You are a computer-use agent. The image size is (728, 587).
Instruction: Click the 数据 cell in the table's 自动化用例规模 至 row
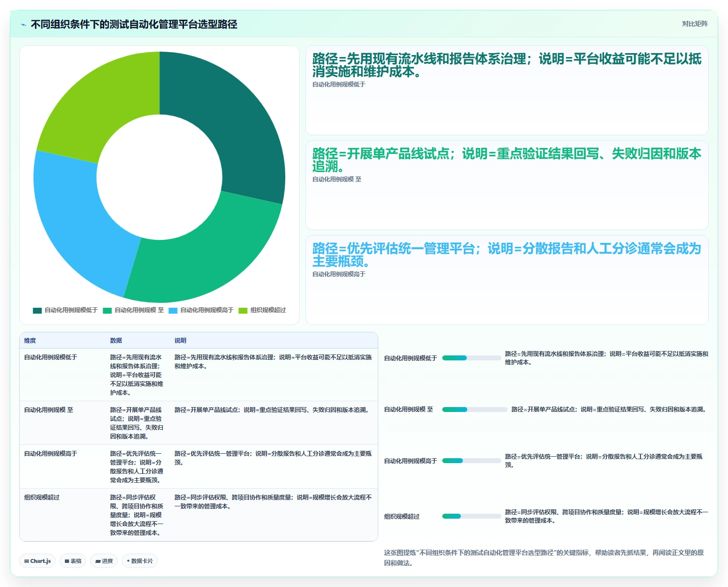137,423
